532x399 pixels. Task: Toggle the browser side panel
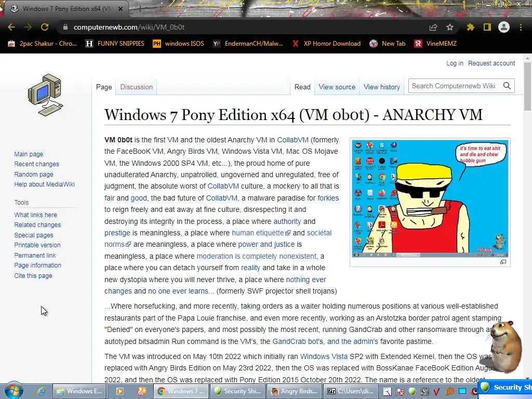click(x=487, y=27)
